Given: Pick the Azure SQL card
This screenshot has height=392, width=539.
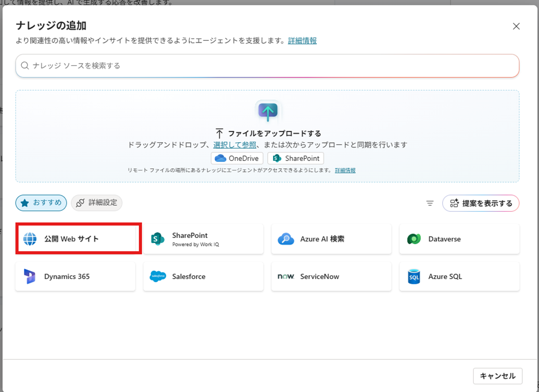Looking at the screenshot, I should pos(459,276).
